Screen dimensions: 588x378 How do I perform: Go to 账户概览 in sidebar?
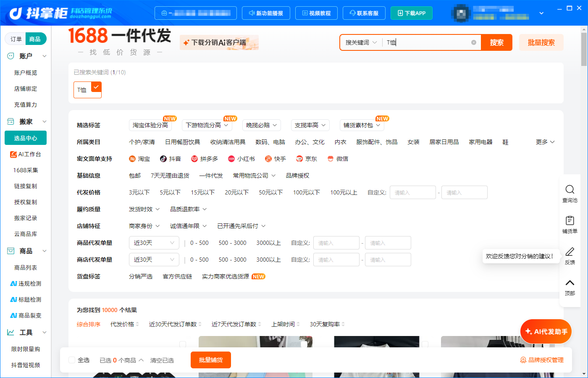26,73
